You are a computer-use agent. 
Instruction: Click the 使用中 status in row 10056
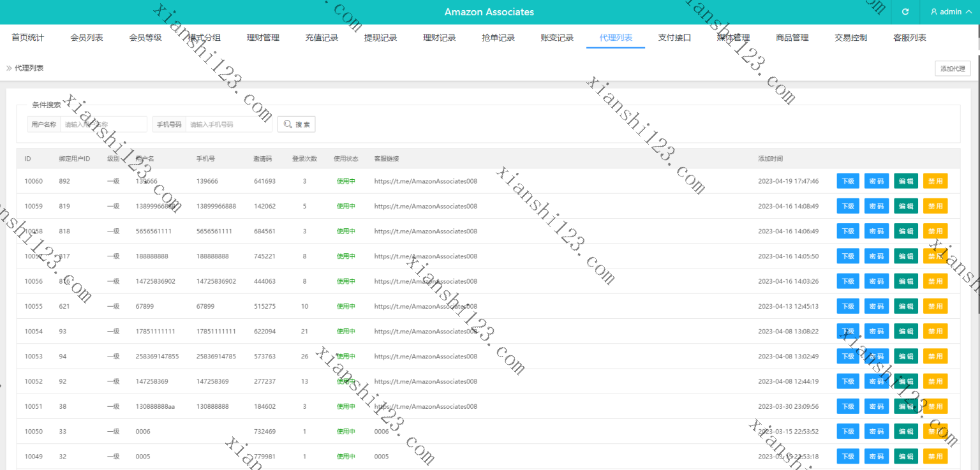pyautogui.click(x=346, y=281)
